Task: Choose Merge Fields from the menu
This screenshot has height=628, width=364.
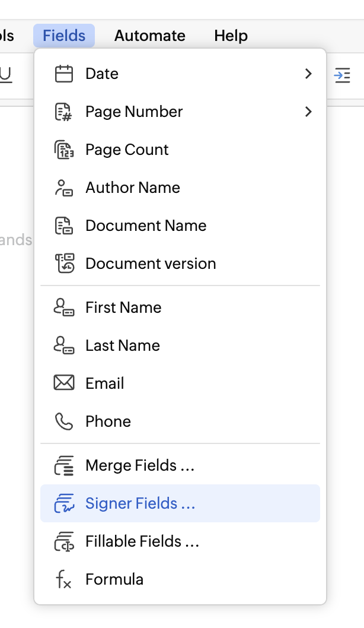Action: (140, 465)
